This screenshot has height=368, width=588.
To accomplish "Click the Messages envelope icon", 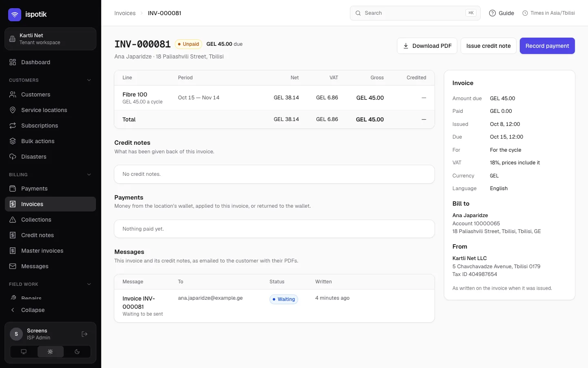I will click(x=13, y=266).
